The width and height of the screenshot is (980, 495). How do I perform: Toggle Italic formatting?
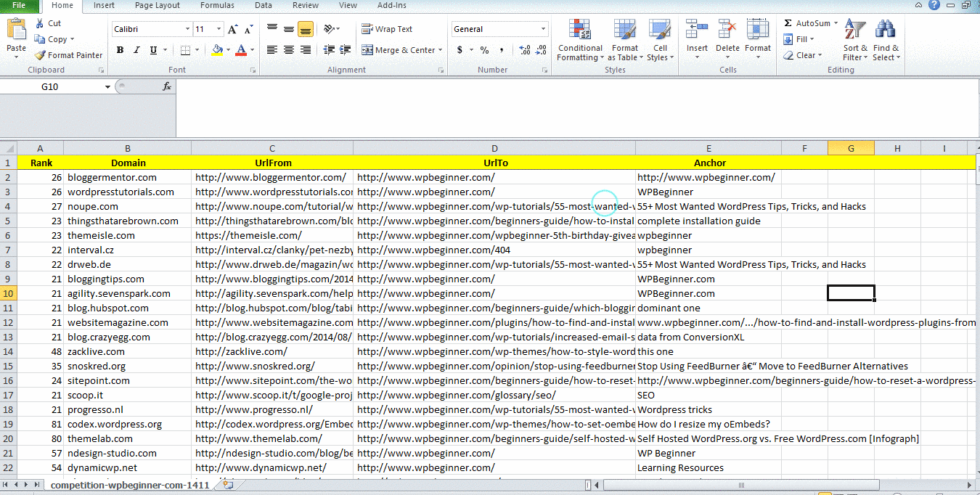tap(136, 50)
